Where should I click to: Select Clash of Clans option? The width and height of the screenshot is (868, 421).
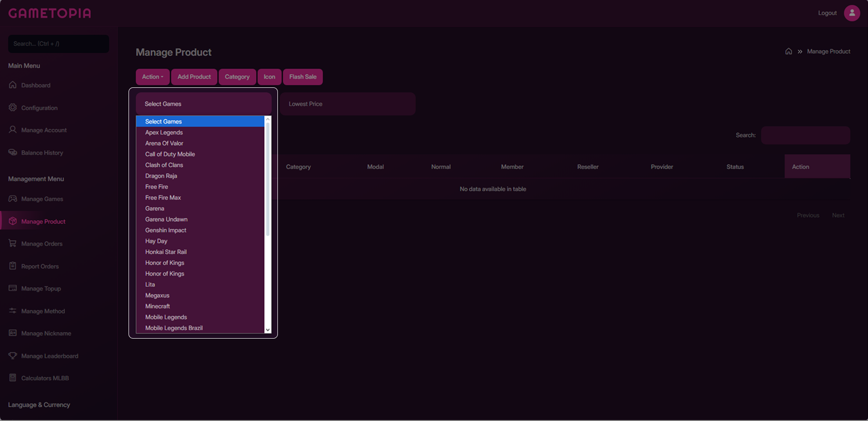[200, 165]
